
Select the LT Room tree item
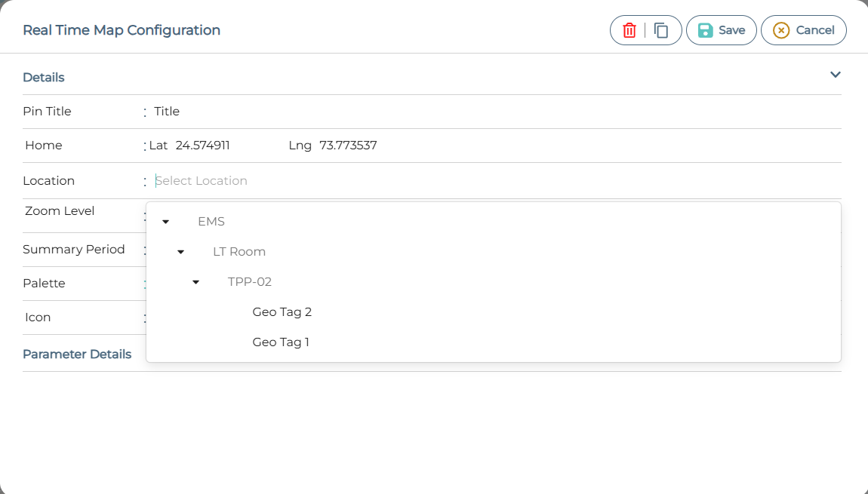click(239, 252)
